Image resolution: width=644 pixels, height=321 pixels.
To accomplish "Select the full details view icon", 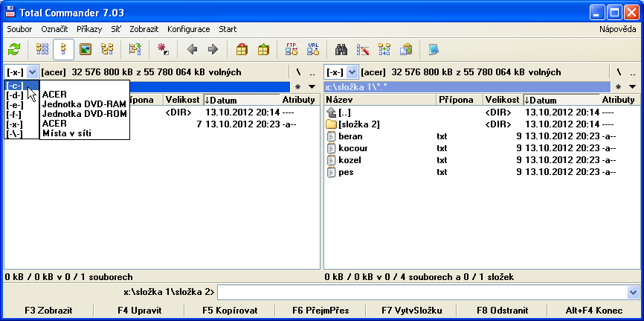I will point(64,50).
